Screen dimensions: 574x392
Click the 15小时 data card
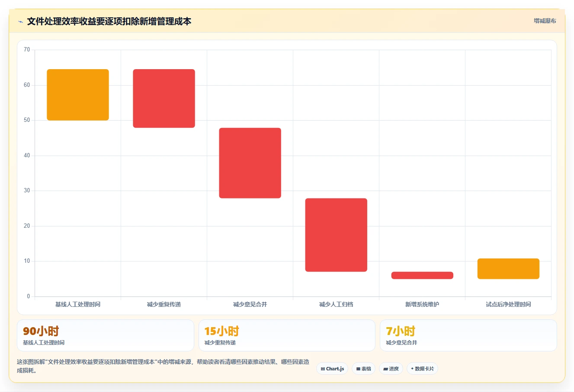pos(287,335)
